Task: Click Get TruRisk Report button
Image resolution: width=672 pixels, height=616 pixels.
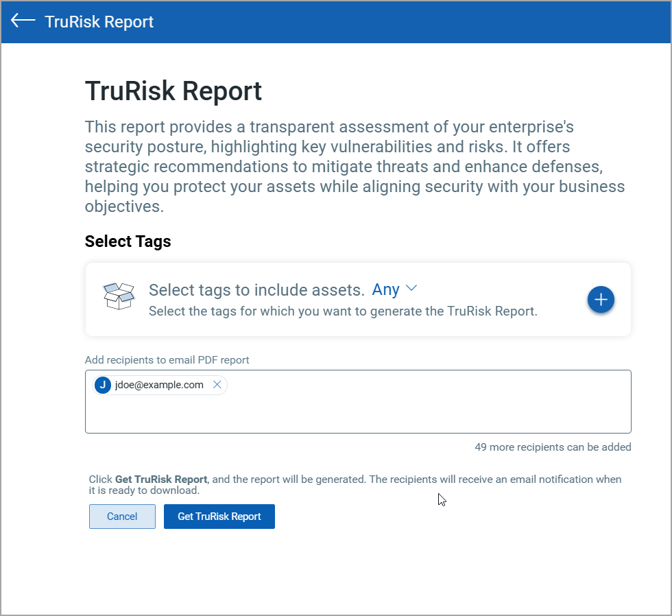Action: [219, 516]
